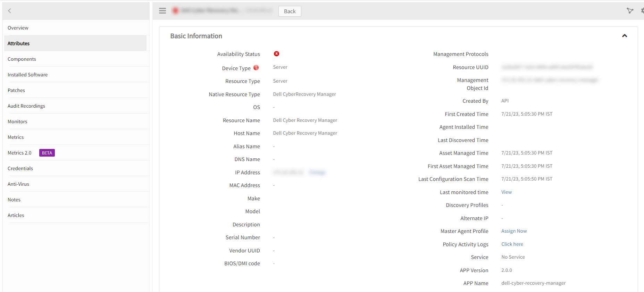The width and height of the screenshot is (644, 292).
Task: Collapse the sidebar with the back chevron
Action: (10, 11)
